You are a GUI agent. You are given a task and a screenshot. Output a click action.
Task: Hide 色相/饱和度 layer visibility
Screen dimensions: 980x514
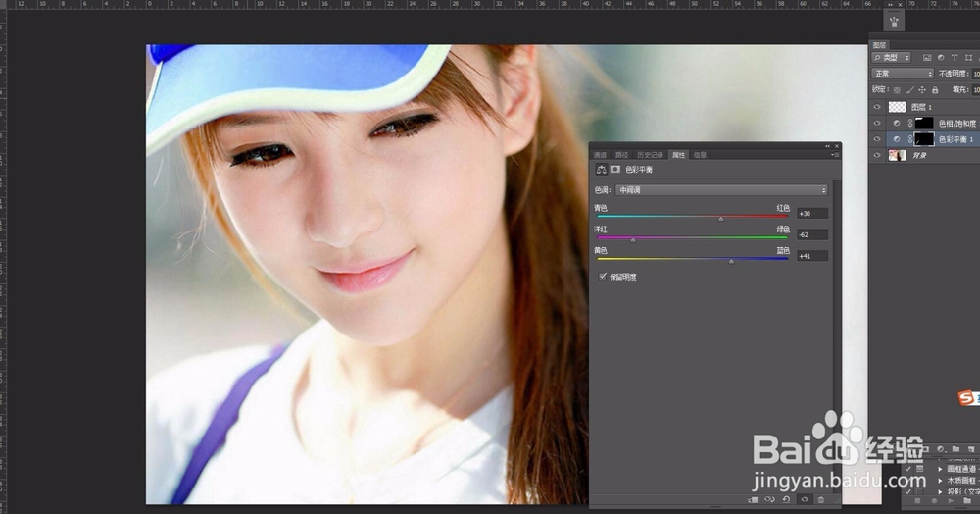[x=877, y=123]
